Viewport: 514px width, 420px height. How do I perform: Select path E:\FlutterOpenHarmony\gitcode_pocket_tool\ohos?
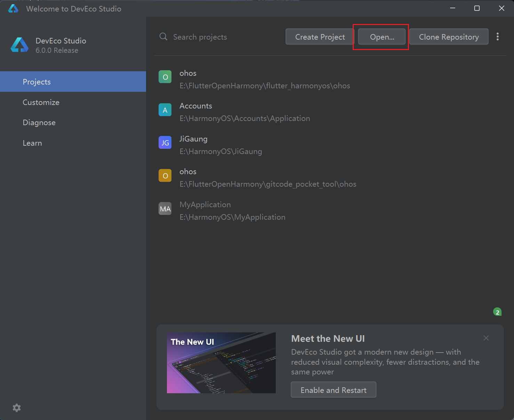[268, 184]
